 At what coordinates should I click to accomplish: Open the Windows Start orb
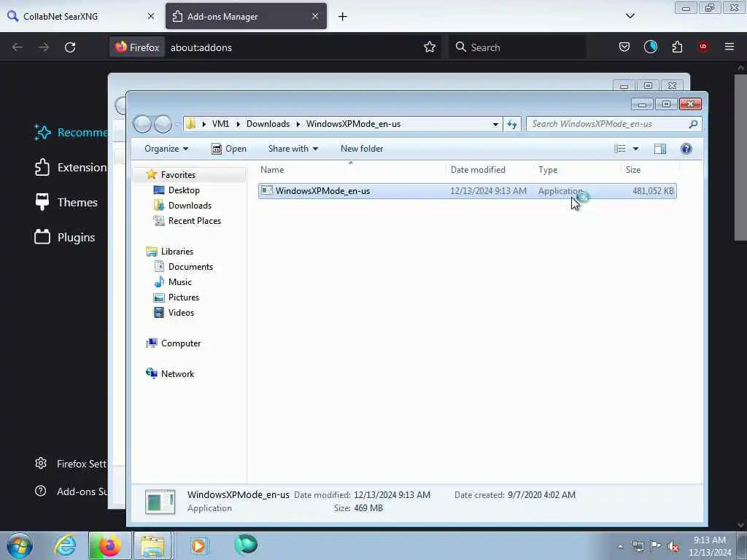coord(20,545)
